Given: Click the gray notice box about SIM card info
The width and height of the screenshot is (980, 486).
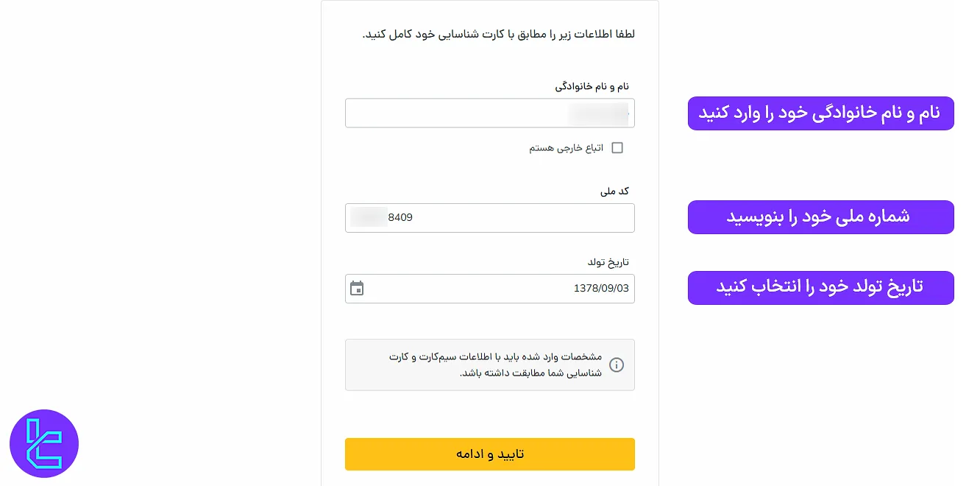Looking at the screenshot, I should coord(490,364).
